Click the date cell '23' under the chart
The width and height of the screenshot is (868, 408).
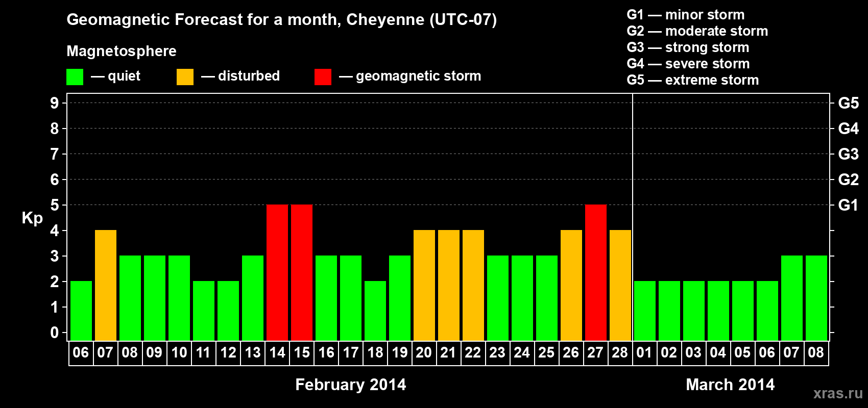(x=498, y=353)
